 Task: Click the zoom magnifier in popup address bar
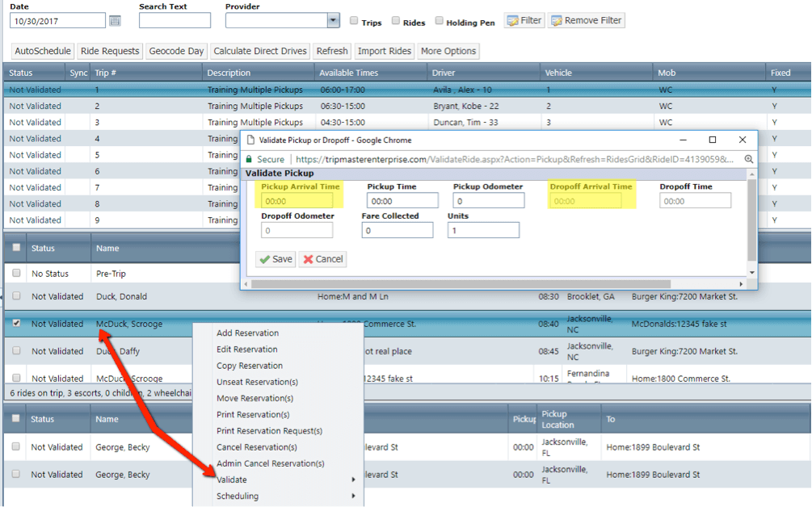click(748, 160)
